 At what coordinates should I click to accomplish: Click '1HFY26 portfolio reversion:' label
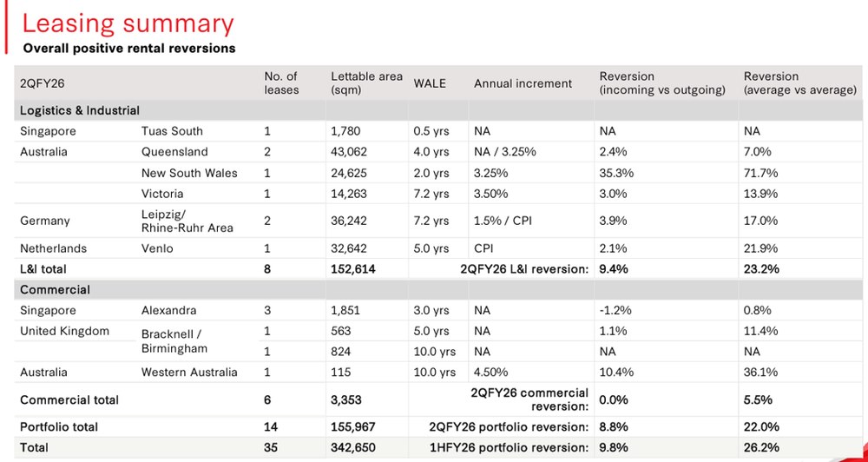tap(510, 447)
